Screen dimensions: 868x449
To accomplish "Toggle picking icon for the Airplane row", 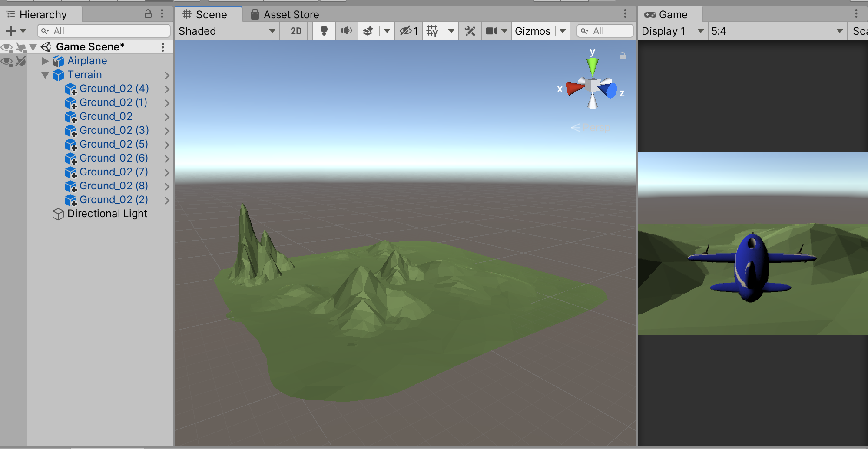I will tap(20, 61).
